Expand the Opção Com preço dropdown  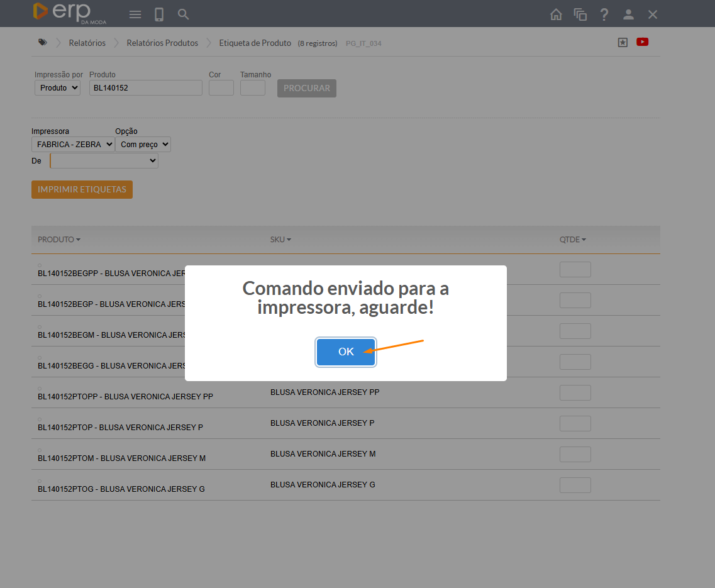pyautogui.click(x=143, y=145)
